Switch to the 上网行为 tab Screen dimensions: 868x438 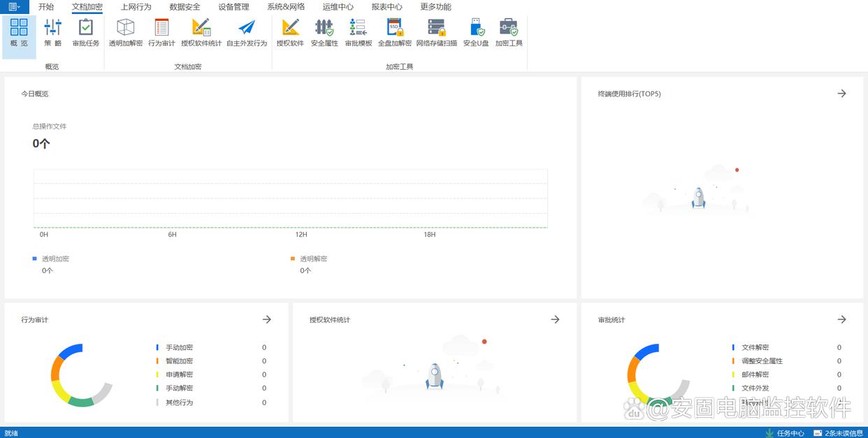pyautogui.click(x=136, y=7)
